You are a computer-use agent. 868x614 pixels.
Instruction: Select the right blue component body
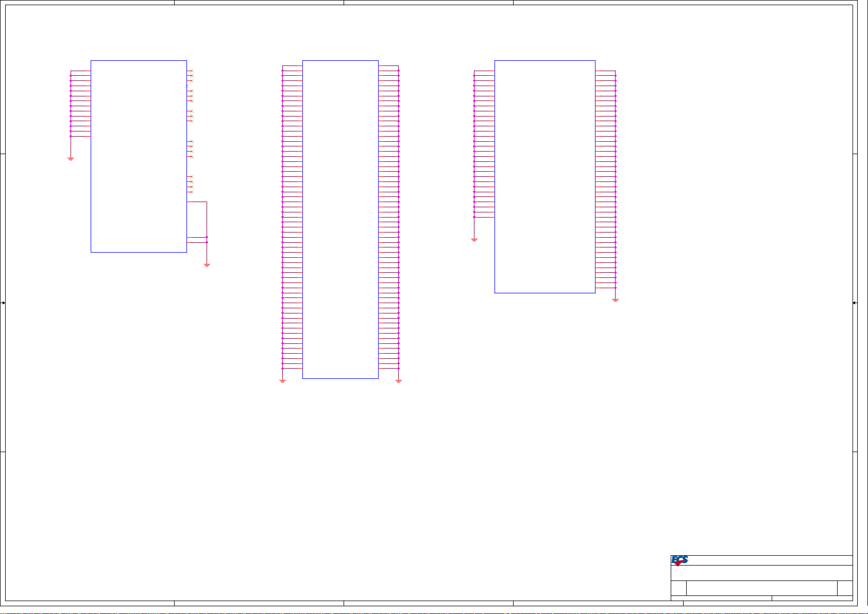tap(544, 176)
